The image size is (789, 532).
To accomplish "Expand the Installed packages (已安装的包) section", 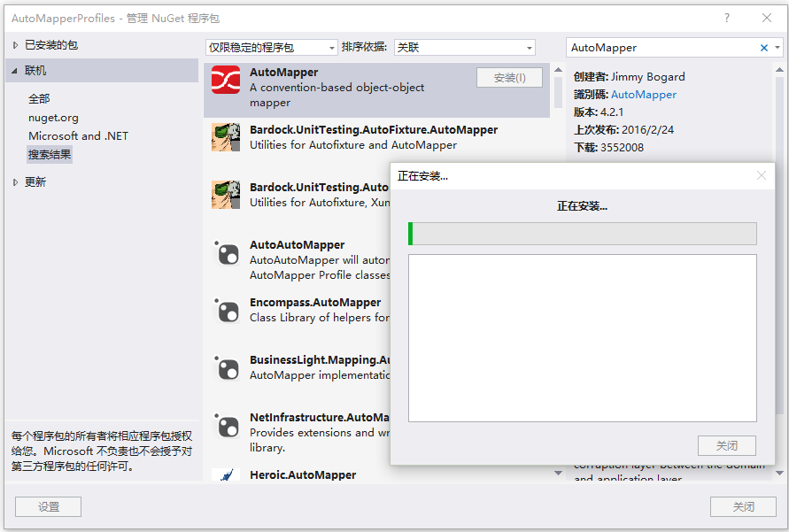I will (15, 45).
